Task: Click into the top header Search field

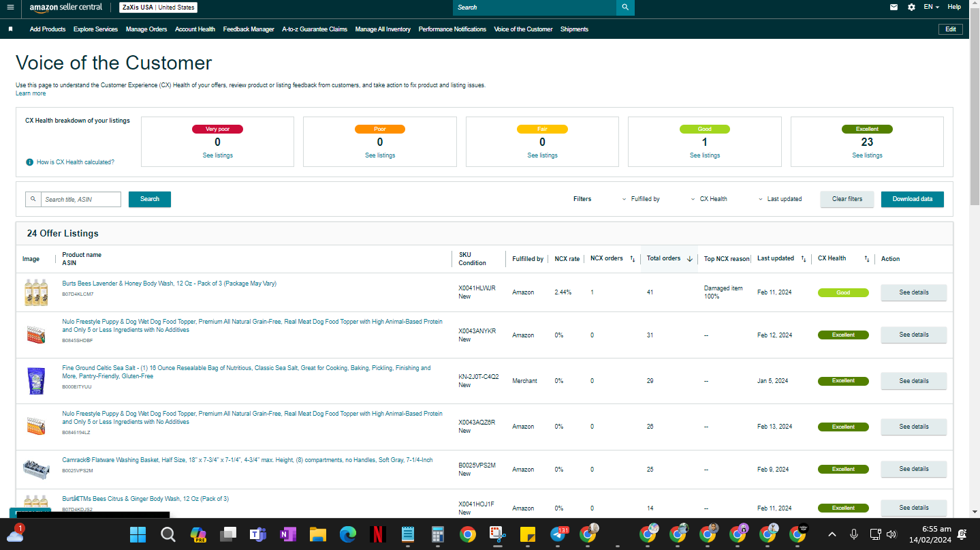Action: coord(535,7)
